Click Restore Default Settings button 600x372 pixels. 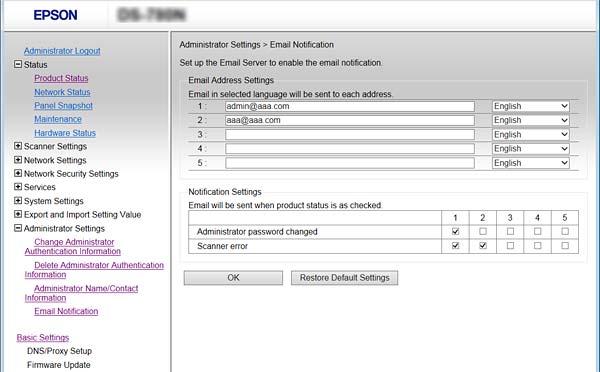[344, 278]
